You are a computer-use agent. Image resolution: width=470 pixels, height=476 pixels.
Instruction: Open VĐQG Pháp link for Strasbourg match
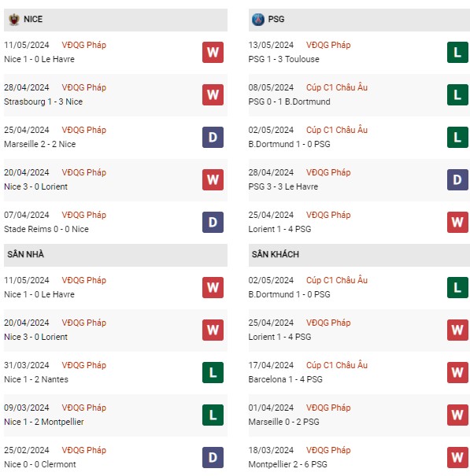[84, 87]
